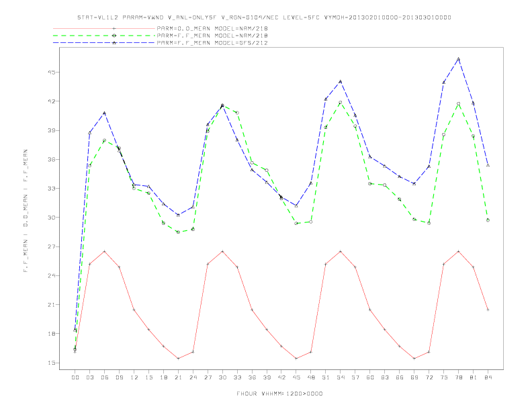
Task: Click y-axis tick label 21
Action: click(51, 304)
